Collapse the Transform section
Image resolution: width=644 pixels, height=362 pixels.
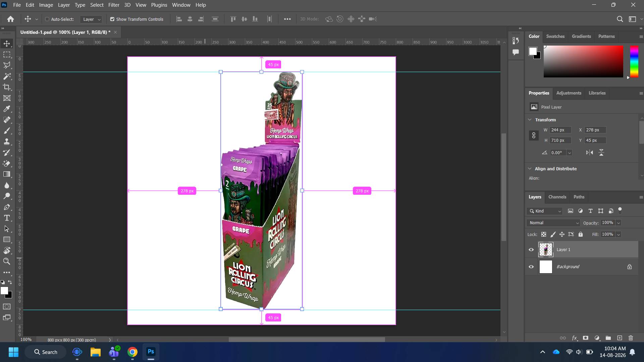(x=530, y=120)
